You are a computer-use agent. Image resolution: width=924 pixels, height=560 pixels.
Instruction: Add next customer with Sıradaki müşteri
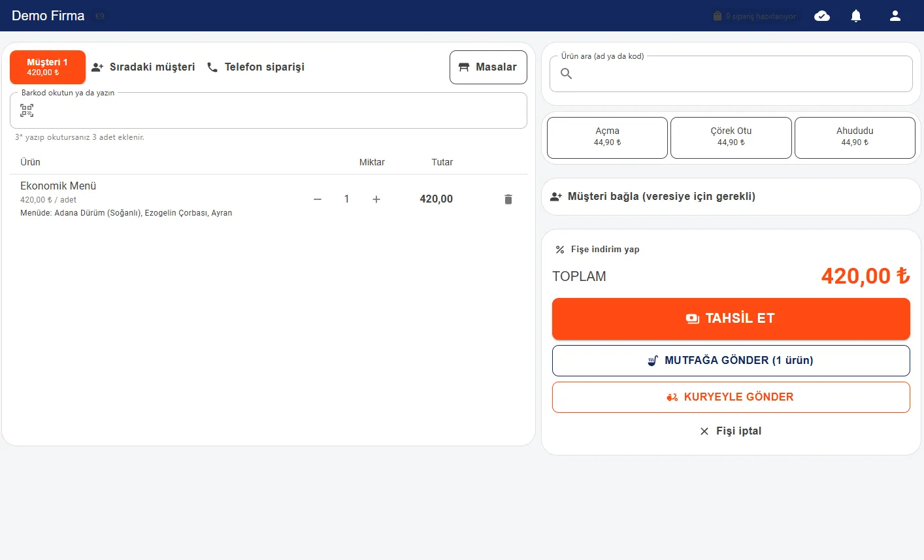point(144,67)
